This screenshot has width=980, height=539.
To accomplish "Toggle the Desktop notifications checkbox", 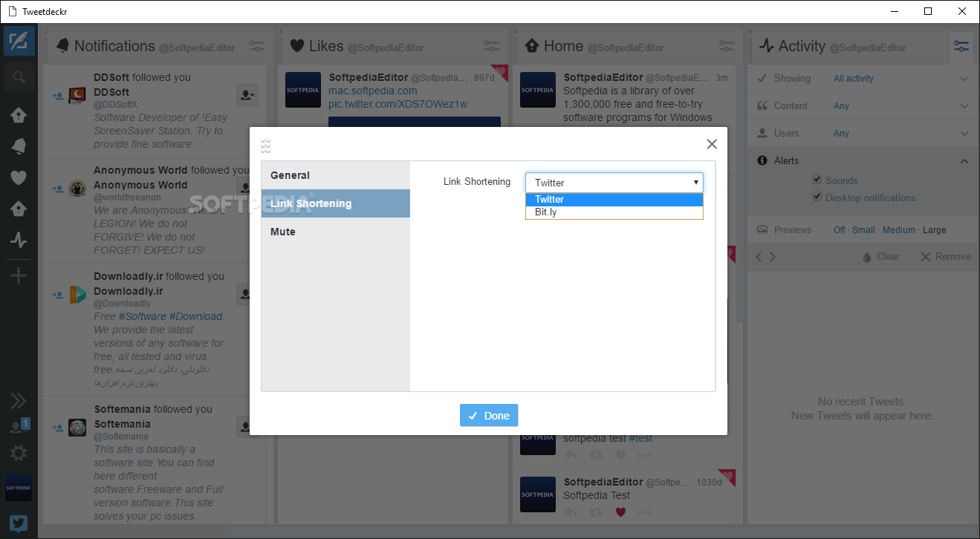I will 817,197.
